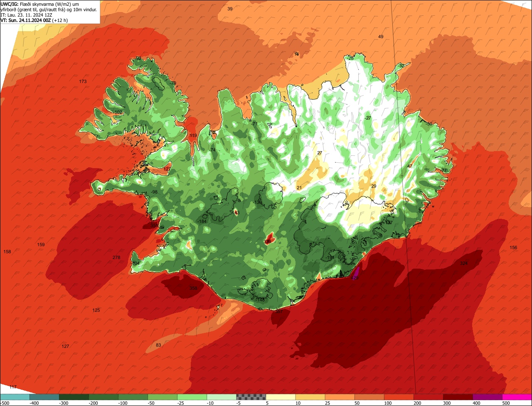This screenshot has width=532, height=406.
Task: Click the magenta above-500 legend swatch
Action: tap(517, 397)
